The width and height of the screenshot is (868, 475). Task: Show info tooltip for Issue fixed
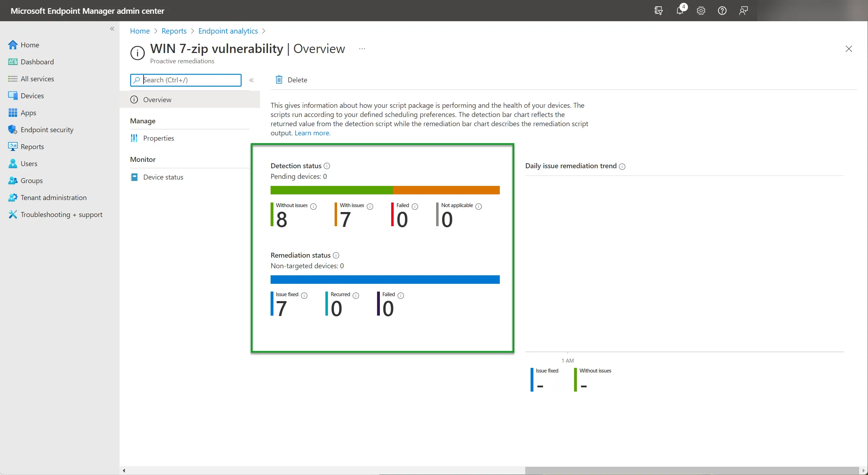304,295
